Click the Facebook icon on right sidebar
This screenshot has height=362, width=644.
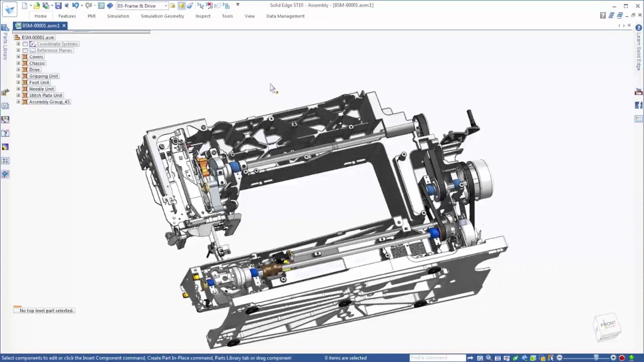coord(638,105)
